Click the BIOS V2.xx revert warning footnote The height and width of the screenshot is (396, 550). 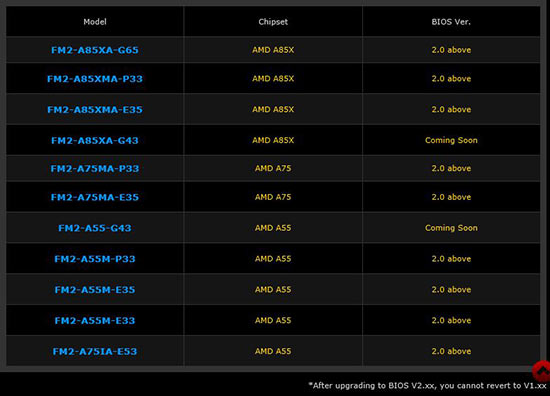click(x=427, y=385)
